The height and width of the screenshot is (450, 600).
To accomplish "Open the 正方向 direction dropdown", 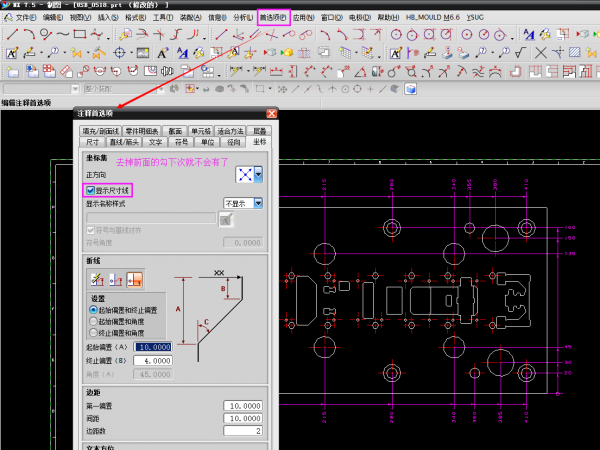I will point(259,174).
